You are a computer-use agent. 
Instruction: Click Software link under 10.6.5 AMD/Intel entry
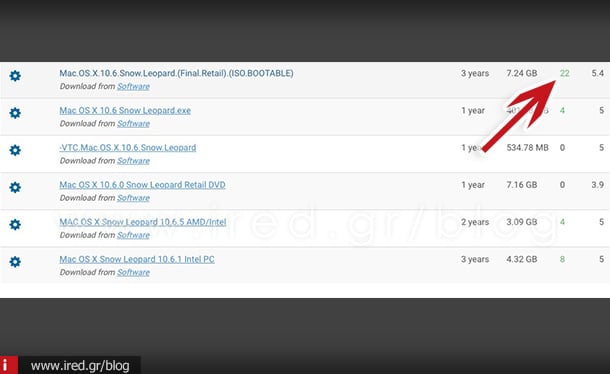point(133,235)
